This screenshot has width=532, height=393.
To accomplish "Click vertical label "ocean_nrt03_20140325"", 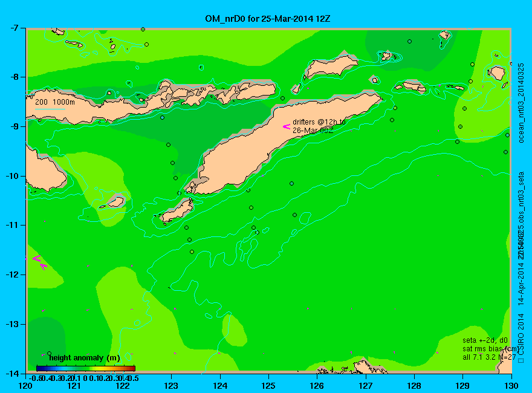I will (x=521, y=103).
